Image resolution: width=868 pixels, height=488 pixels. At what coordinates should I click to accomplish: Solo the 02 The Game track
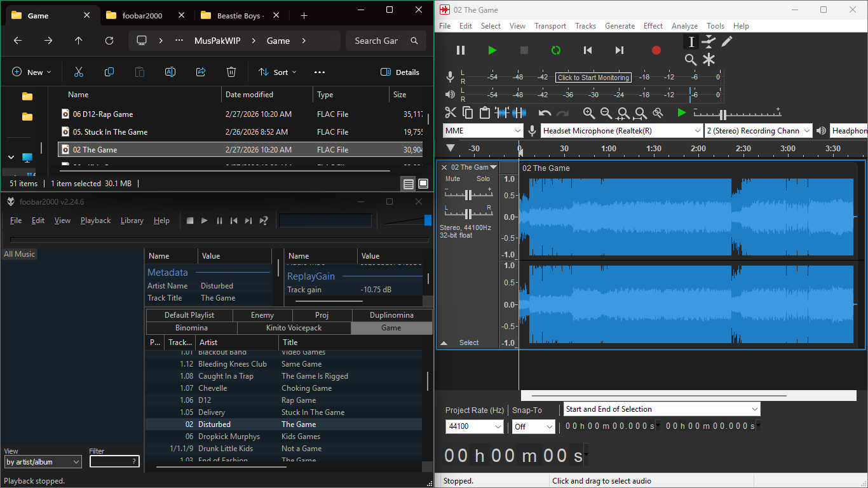click(484, 179)
